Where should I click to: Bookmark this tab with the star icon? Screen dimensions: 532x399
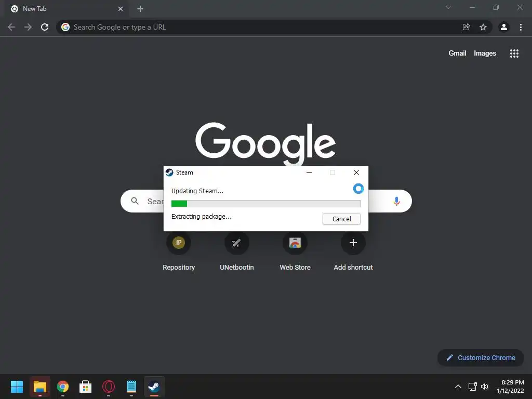tap(483, 27)
